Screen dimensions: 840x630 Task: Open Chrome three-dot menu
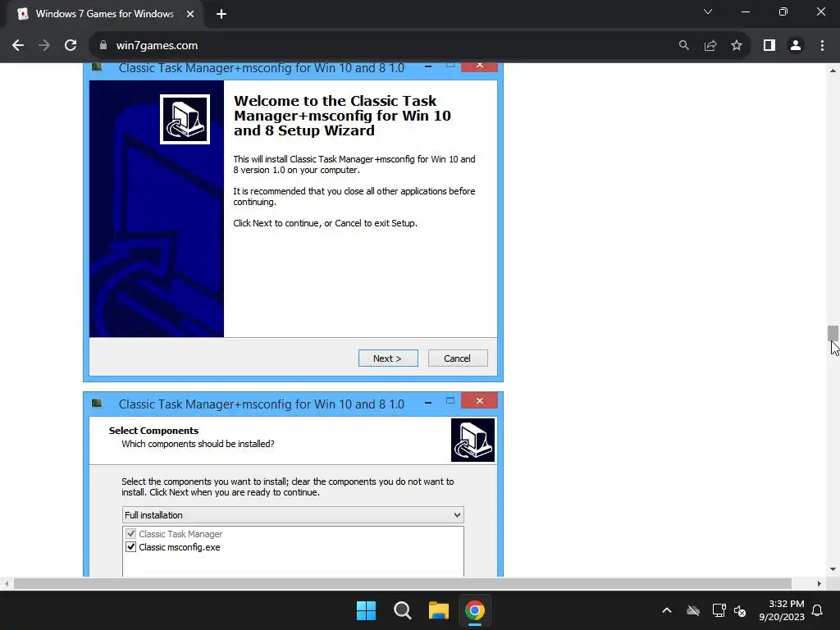tap(822, 46)
